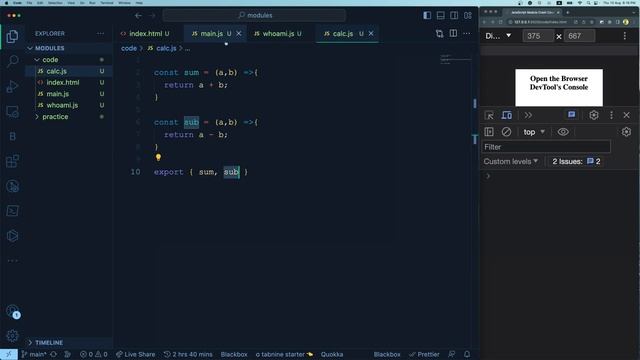Click DevTools inspect element icon
This screenshot has height=360, width=640.
[489, 116]
